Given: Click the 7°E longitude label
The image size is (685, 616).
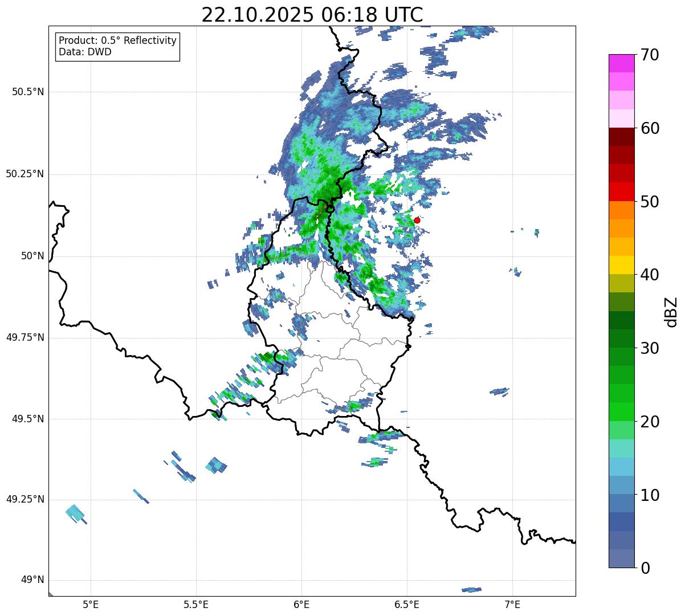Looking at the screenshot, I should (512, 605).
